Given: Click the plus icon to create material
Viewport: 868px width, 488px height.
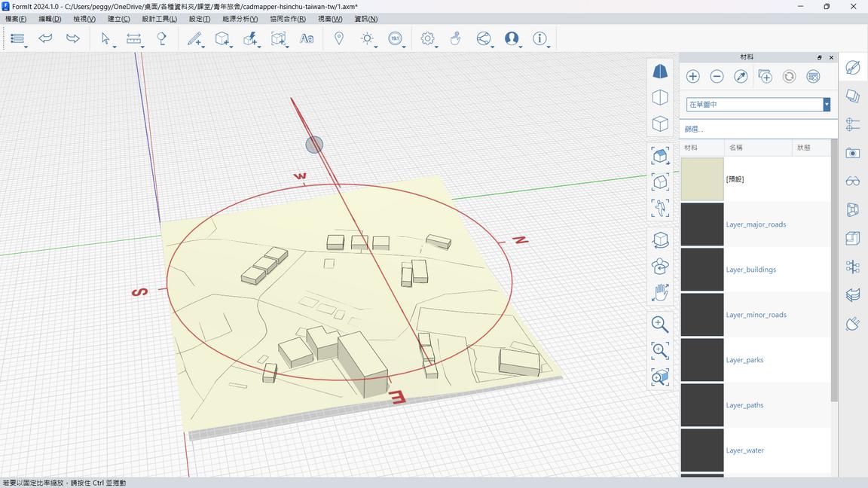Looking at the screenshot, I should tap(693, 76).
